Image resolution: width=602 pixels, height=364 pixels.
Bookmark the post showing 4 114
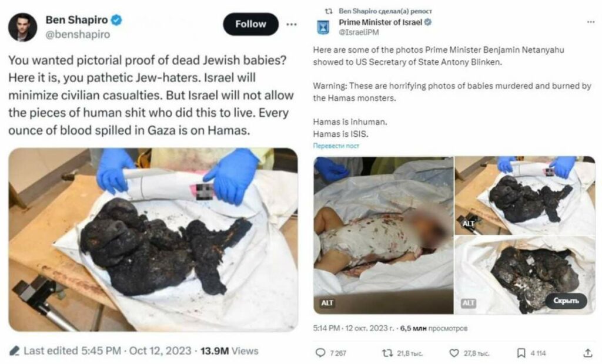521,353
